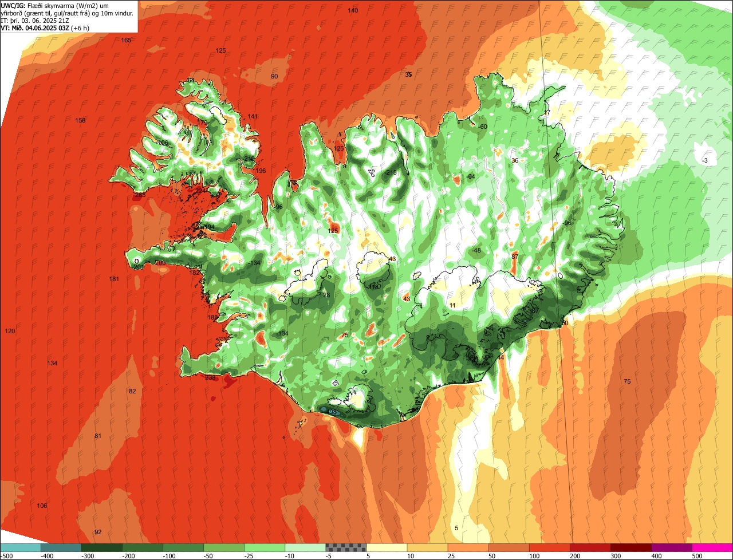Click the initial time 'IT: þri. 03. 06. 2025 21Z'

pyautogui.click(x=36, y=21)
